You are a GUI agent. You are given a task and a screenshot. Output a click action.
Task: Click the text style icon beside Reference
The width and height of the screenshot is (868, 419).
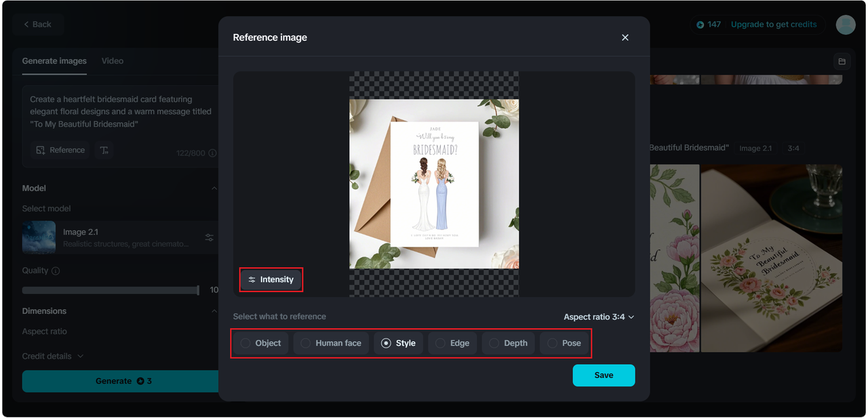pyautogui.click(x=104, y=150)
